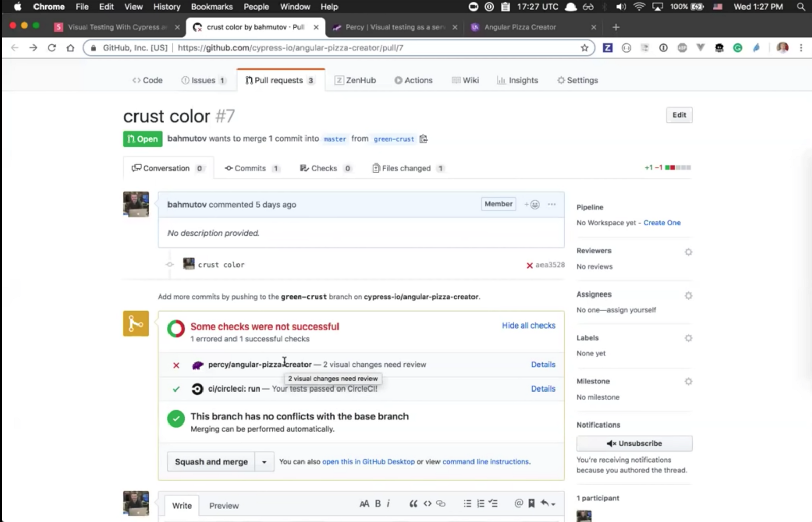Open the Chrome three-dot menu

coord(801,48)
